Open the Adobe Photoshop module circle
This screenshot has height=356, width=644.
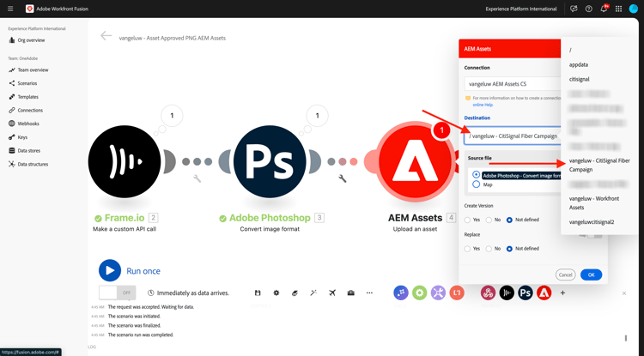[270, 161]
